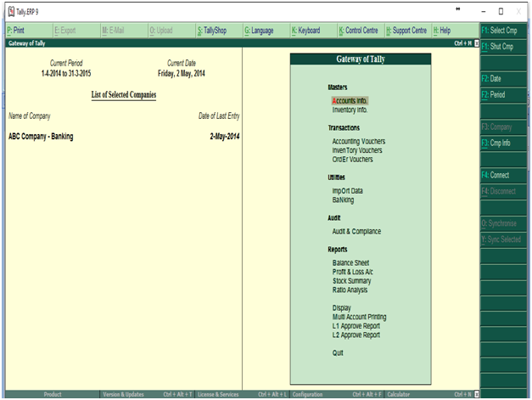The image size is (532, 400).
Task: Click Y: Sync Selected button
Action: pyautogui.click(x=503, y=239)
